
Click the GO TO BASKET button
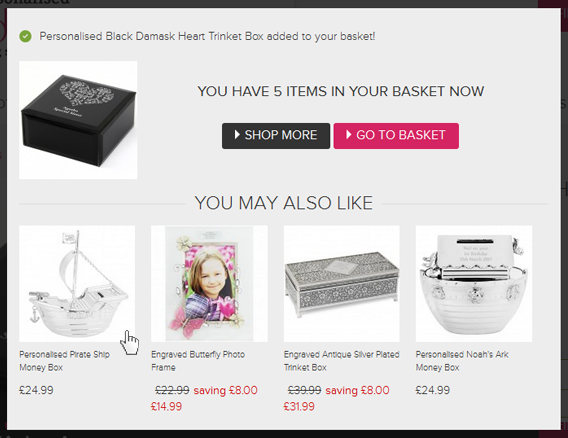(x=396, y=135)
